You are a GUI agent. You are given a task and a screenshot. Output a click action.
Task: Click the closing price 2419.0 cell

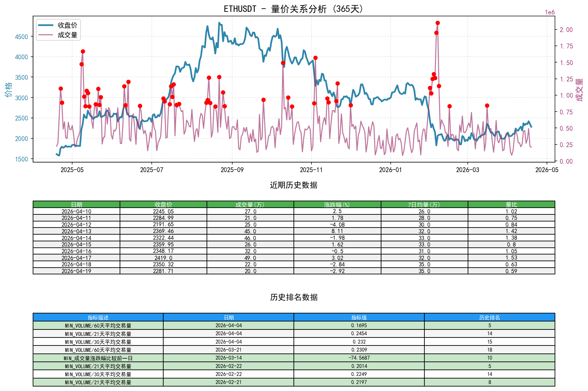163,258
